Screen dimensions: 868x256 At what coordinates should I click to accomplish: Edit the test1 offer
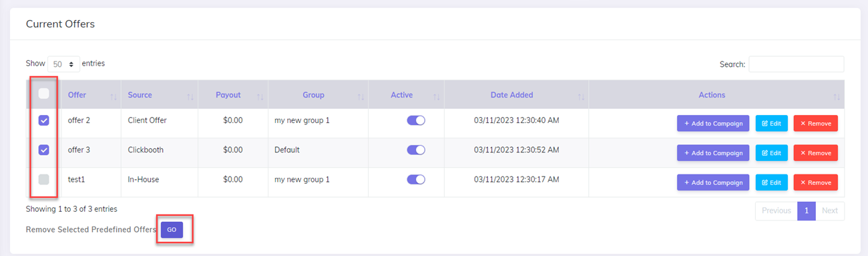[x=771, y=182]
